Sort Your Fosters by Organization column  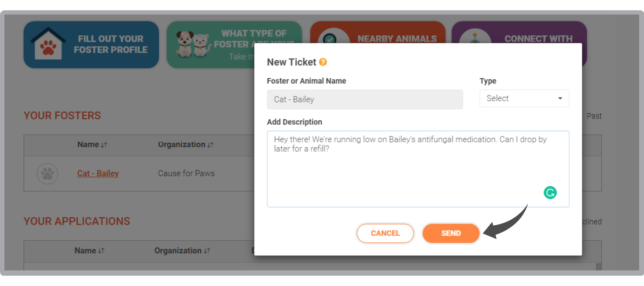[x=186, y=144]
